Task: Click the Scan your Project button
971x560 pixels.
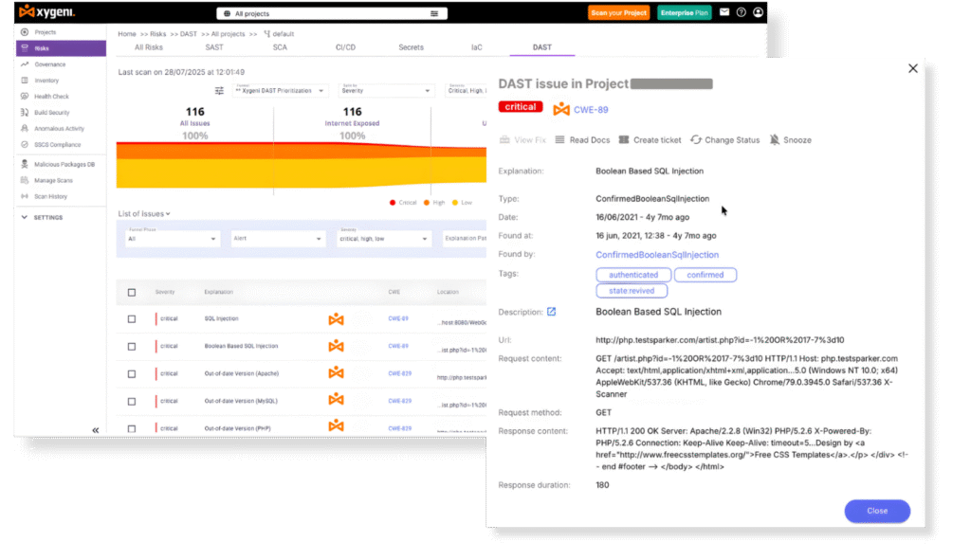Action: tap(618, 13)
